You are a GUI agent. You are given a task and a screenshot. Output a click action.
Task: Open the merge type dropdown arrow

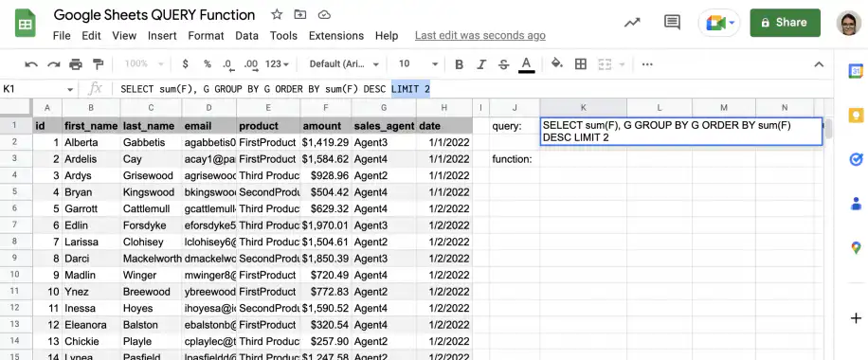622,64
